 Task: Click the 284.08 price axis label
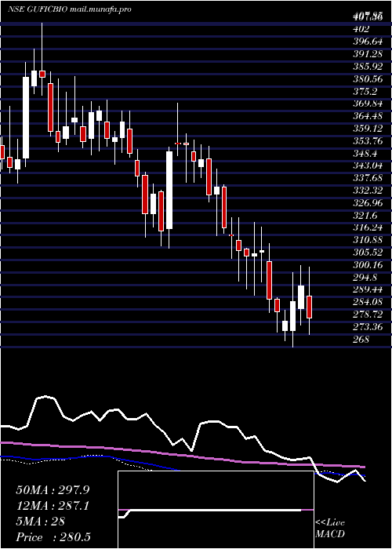tap(369, 302)
